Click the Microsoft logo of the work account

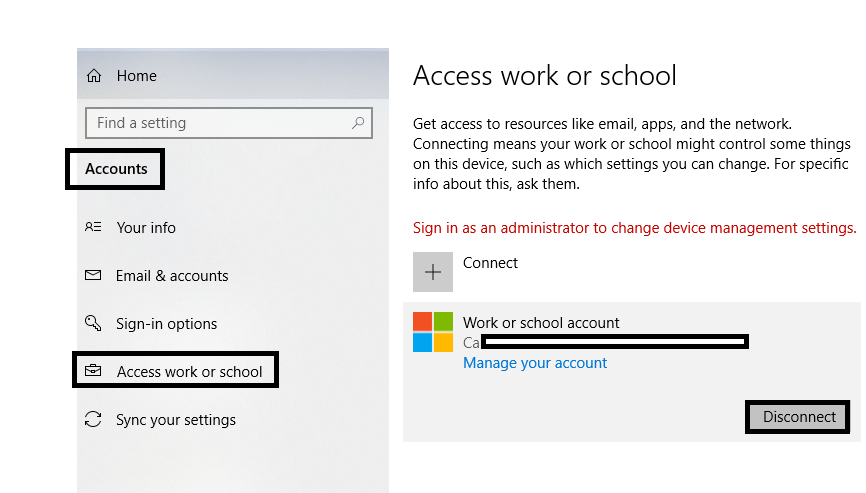click(x=433, y=332)
